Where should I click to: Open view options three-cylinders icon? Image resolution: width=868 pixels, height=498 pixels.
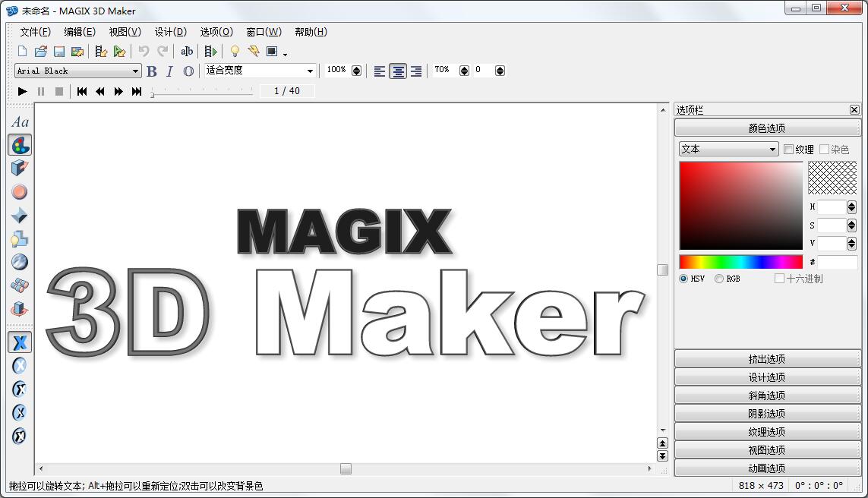pos(20,285)
